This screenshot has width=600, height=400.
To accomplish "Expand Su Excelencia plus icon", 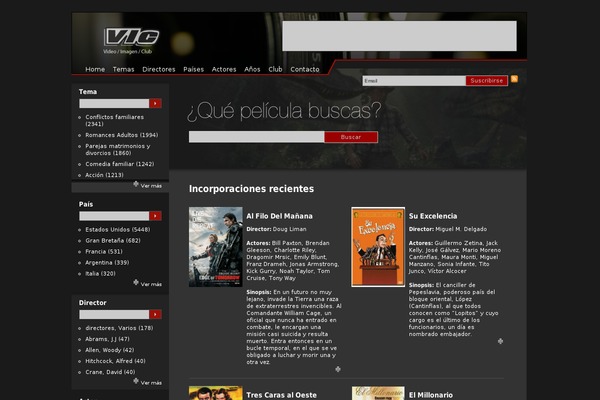I will tap(500, 341).
